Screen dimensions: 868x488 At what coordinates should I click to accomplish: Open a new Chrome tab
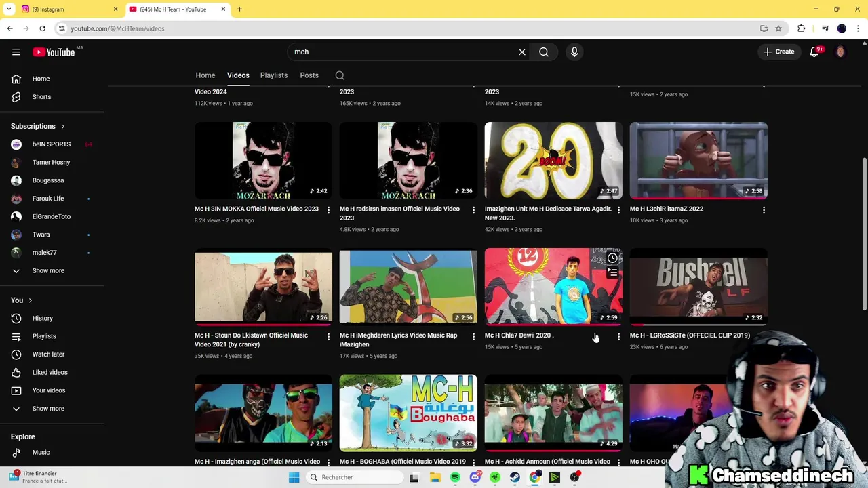pos(239,9)
